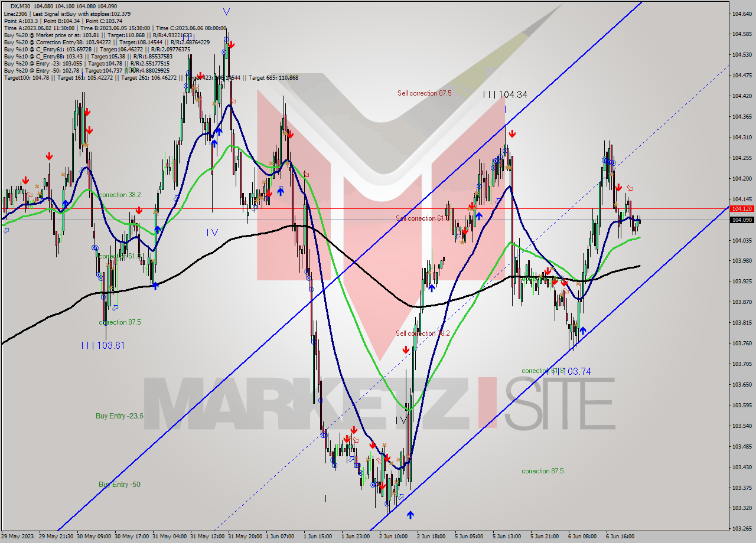Select the black IV wave label near 2 Jun 10:00
Screen dimensions: 756x543
point(400,420)
